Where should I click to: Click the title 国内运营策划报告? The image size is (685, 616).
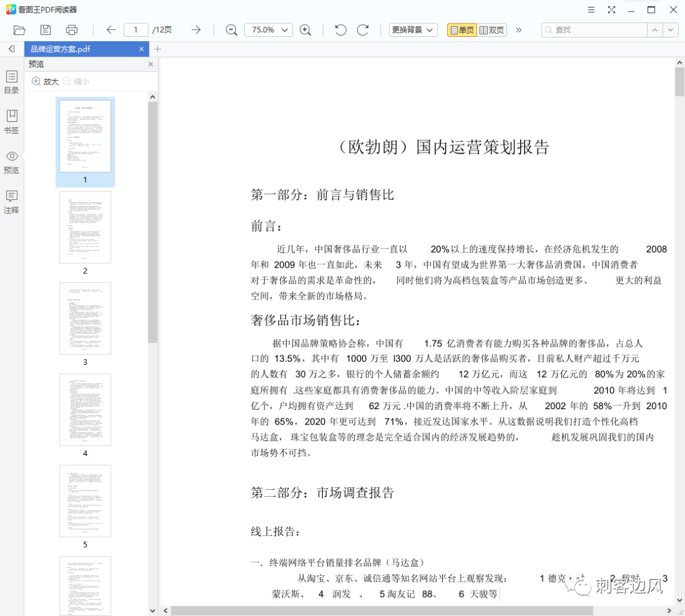pyautogui.click(x=482, y=147)
